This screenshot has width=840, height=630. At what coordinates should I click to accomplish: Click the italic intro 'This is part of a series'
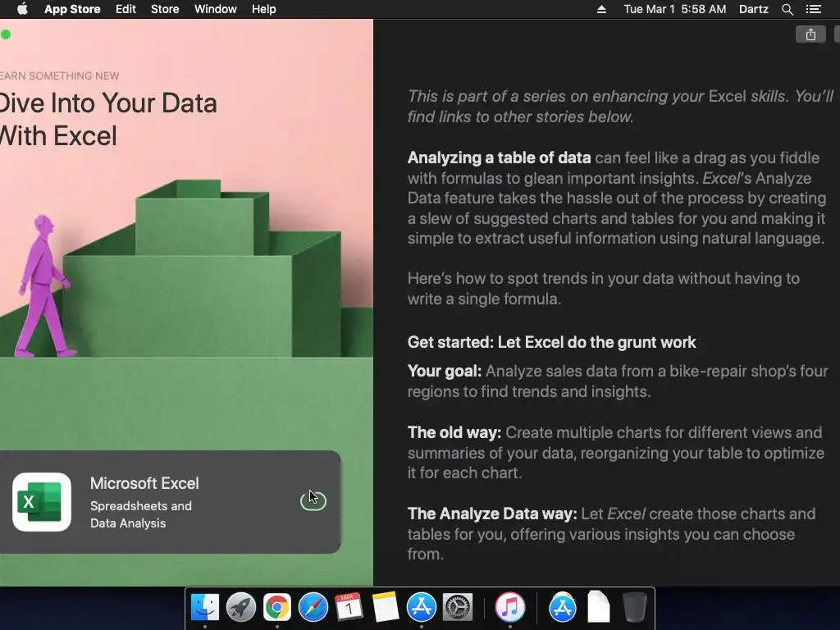click(x=620, y=106)
